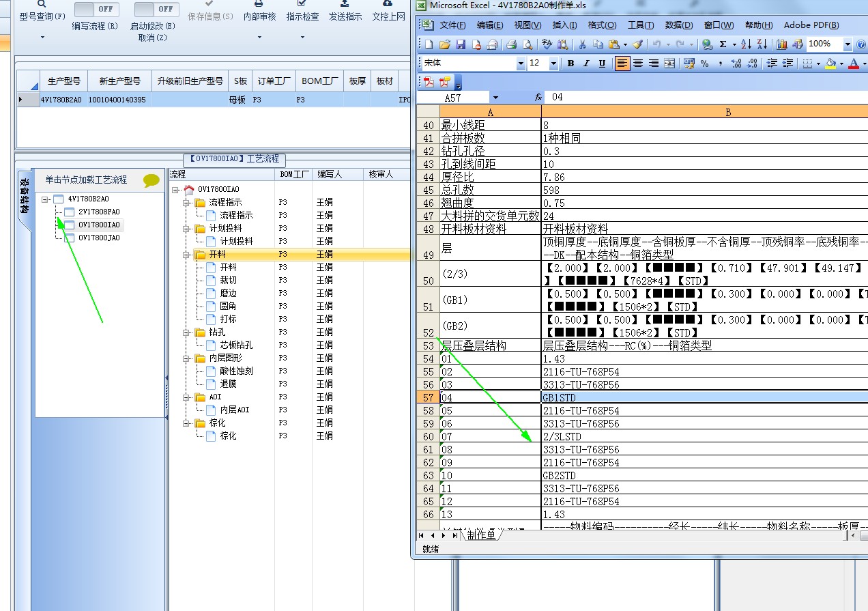Click the Insert Hyperlink icon
Image resolution: width=868 pixels, height=611 pixels.
tap(707, 44)
